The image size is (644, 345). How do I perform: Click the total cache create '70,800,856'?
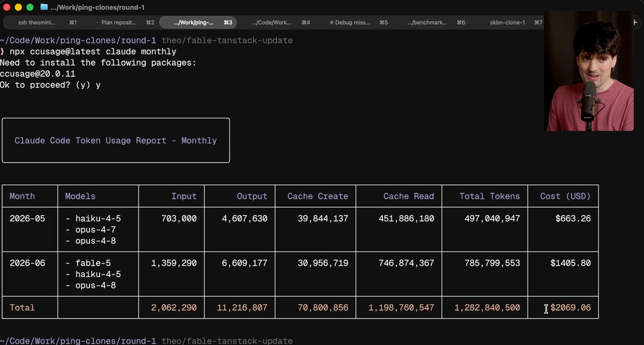point(323,308)
